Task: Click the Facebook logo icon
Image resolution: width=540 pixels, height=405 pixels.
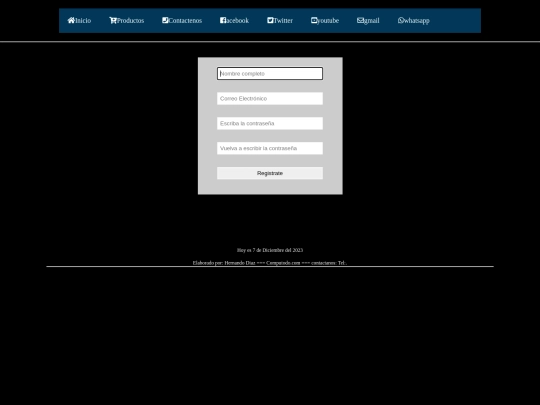Action: (x=223, y=20)
